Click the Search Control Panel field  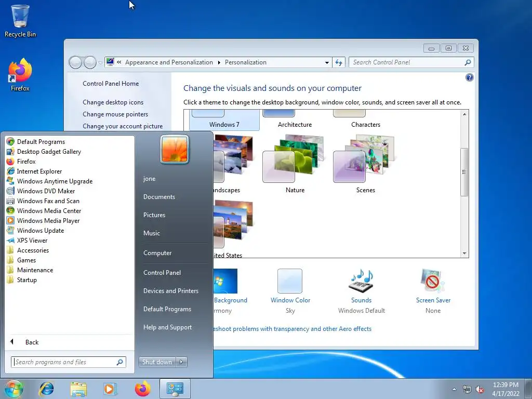pyautogui.click(x=411, y=62)
